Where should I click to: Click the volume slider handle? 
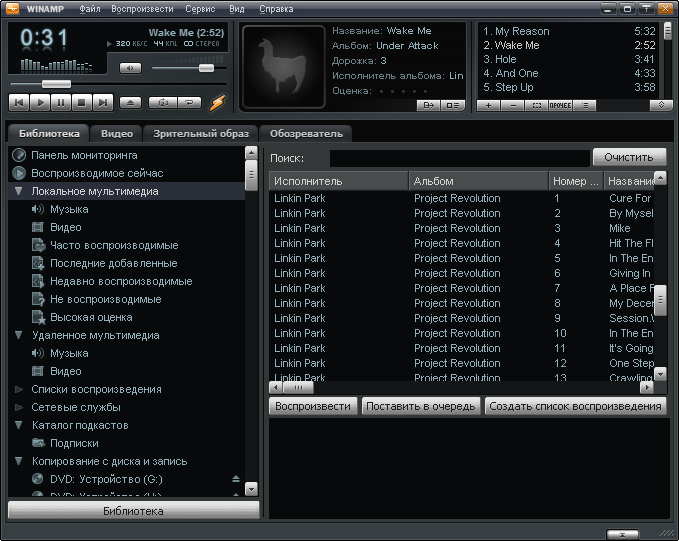[x=206, y=68]
